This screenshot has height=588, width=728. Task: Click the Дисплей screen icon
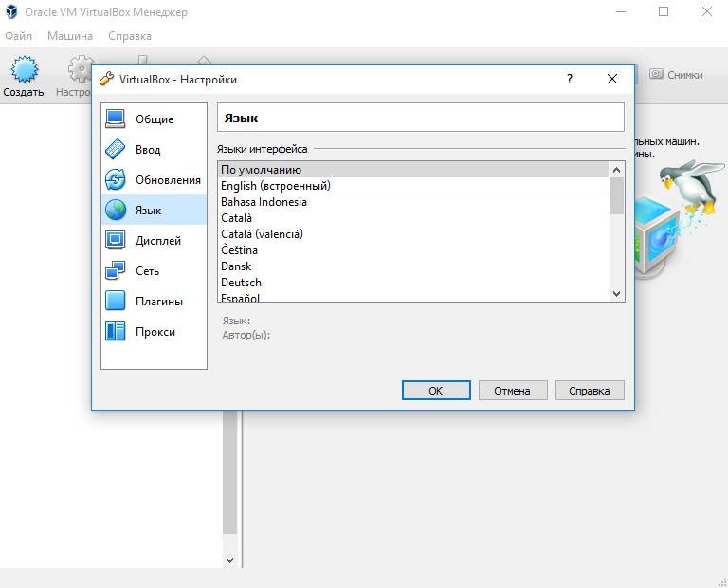coord(115,240)
